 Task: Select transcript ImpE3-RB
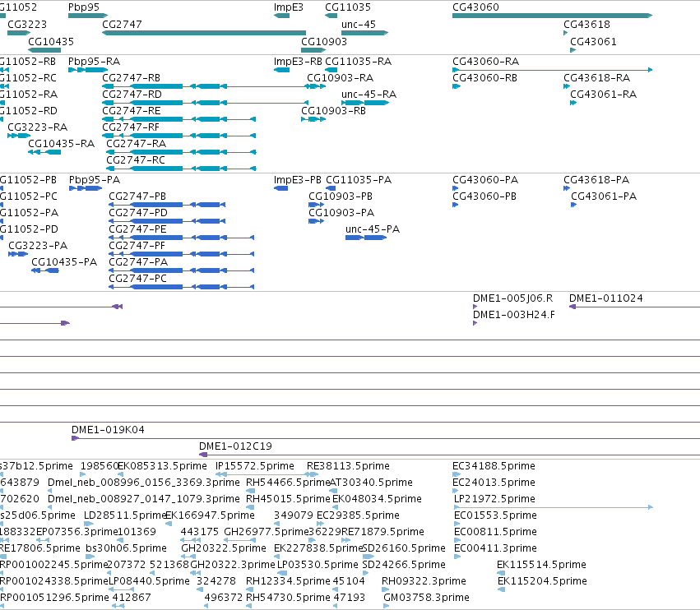coord(298,62)
